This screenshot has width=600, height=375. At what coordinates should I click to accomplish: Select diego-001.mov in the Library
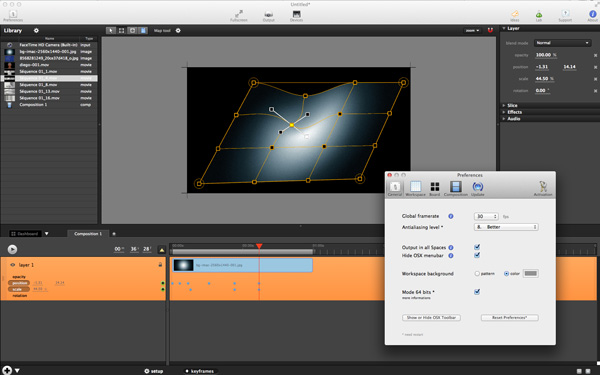(49, 65)
